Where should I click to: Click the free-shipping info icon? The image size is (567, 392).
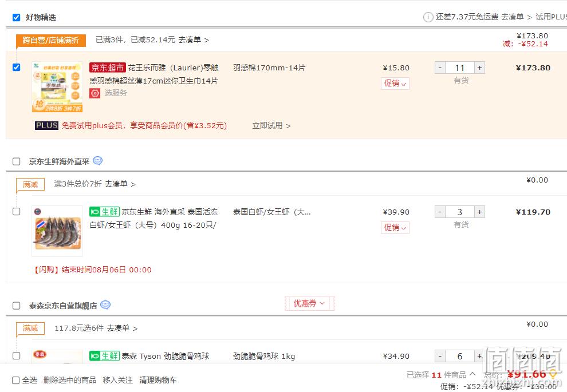tap(428, 17)
